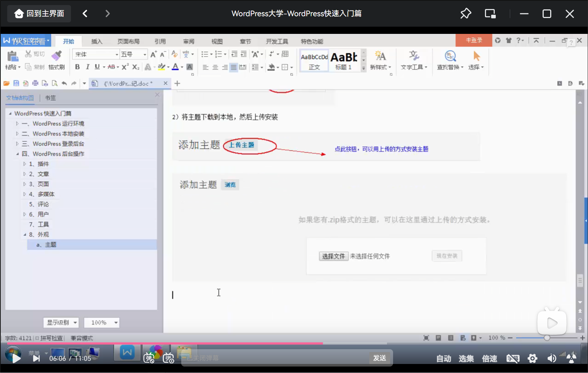This screenshot has height=373, width=588.
Task: Align text left
Action: 205,67
